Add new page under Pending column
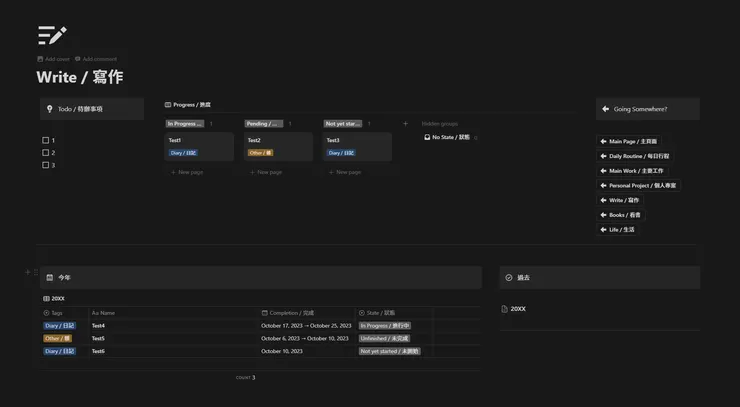Screen dimensions: 740x407 click(266, 172)
